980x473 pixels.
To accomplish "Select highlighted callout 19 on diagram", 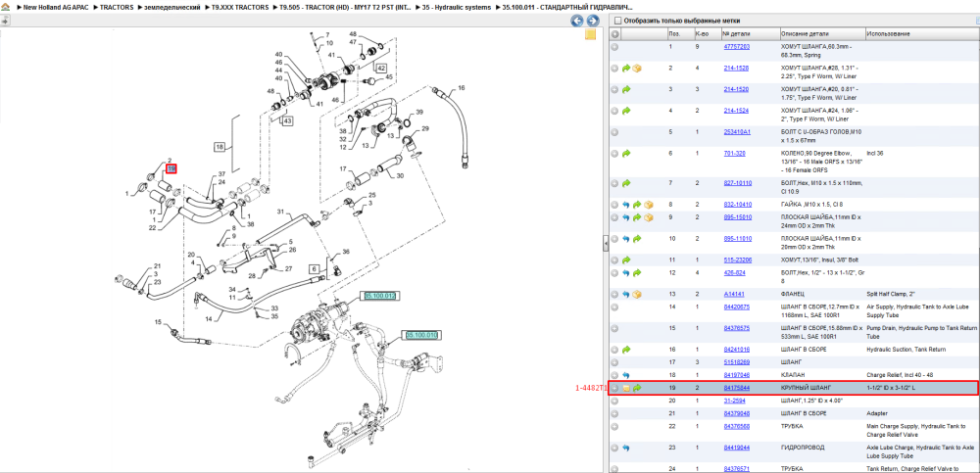I will (x=171, y=168).
